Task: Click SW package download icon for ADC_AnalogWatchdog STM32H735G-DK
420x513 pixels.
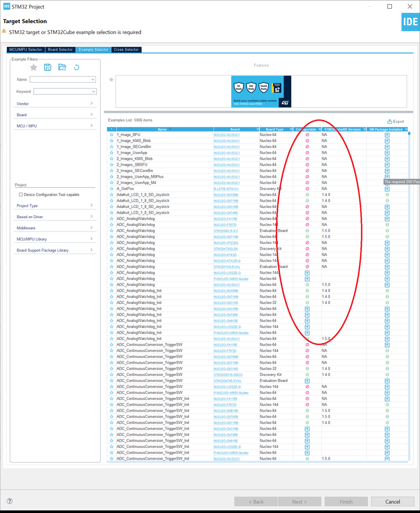Action: pos(387,249)
